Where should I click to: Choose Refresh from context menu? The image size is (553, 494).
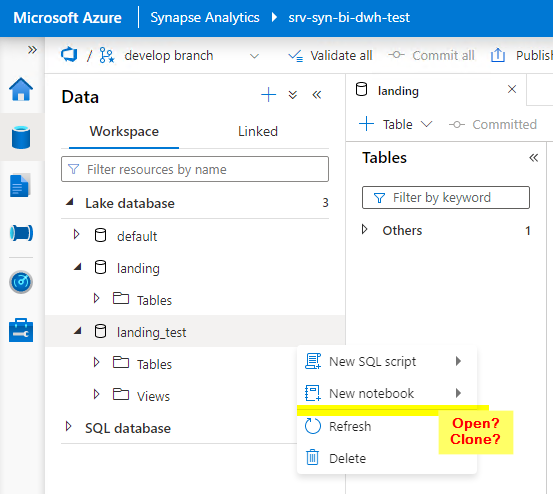(387, 426)
